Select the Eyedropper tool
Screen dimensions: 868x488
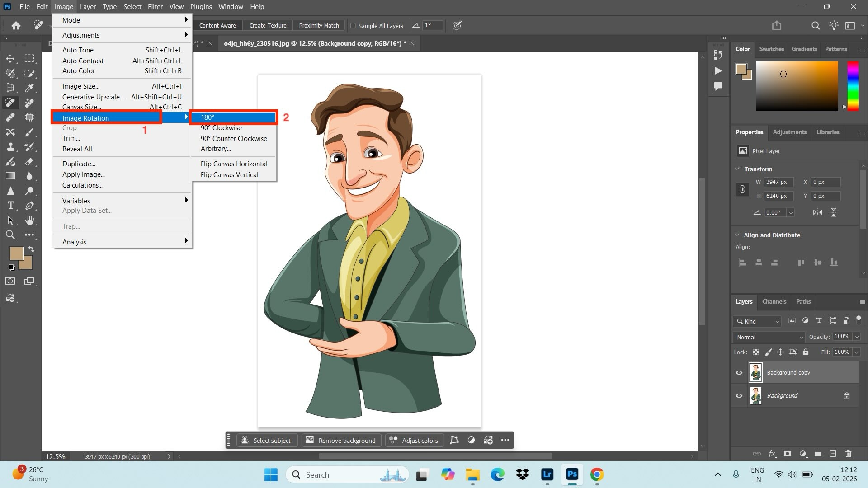coord(28,88)
